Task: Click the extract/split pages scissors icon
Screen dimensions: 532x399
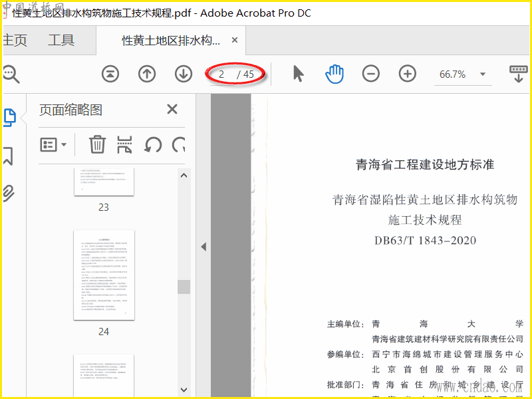Action: pos(124,145)
